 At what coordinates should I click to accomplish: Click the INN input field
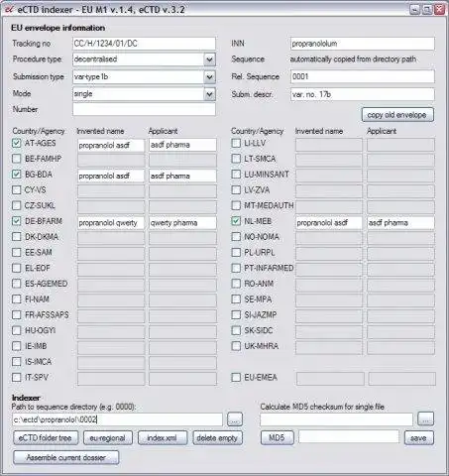point(363,44)
